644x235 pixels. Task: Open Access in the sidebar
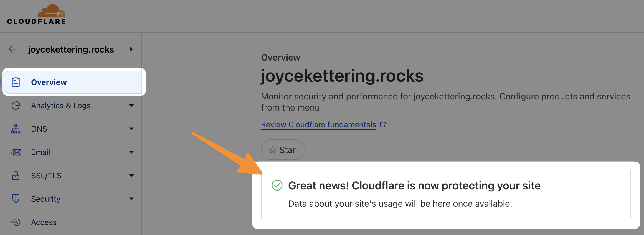[44, 222]
